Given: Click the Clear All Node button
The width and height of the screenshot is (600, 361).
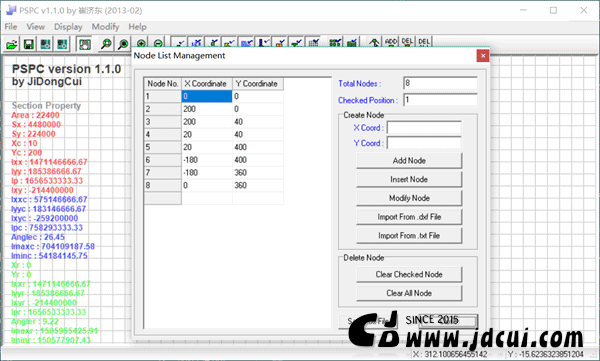Looking at the screenshot, I should click(x=409, y=293).
